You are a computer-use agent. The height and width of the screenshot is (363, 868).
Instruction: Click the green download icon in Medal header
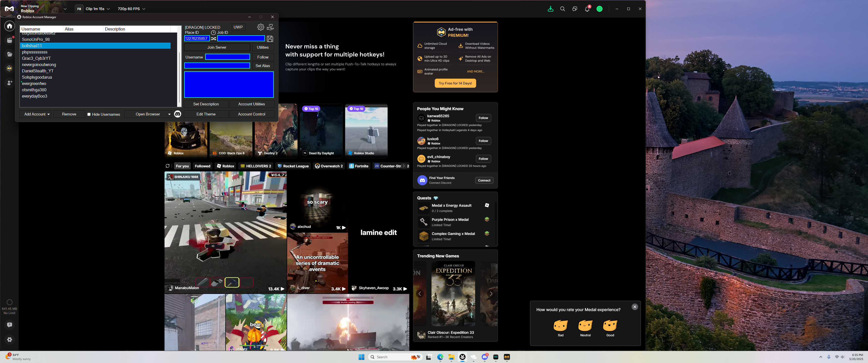pyautogui.click(x=550, y=9)
